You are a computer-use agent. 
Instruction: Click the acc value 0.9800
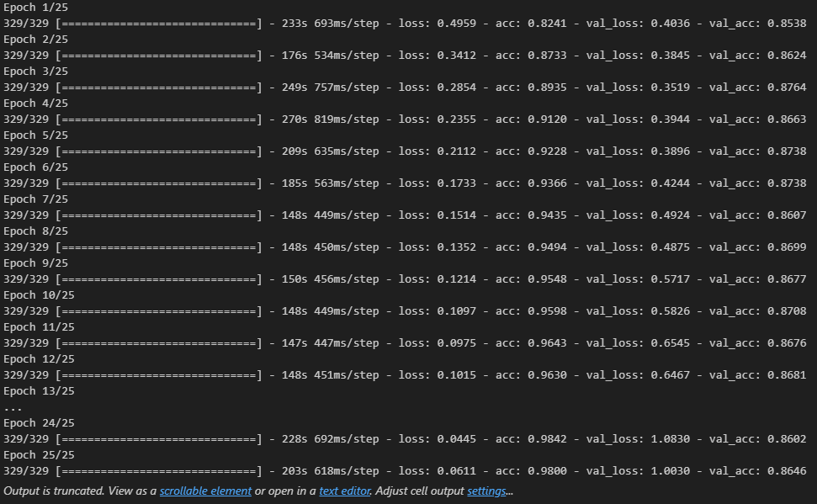547,470
